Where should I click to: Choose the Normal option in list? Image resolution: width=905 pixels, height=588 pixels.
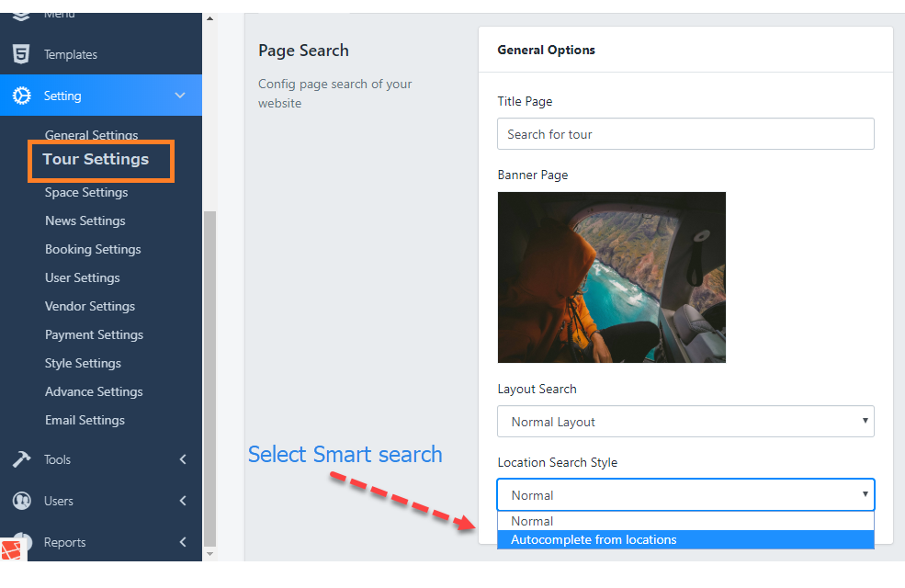(x=684, y=521)
